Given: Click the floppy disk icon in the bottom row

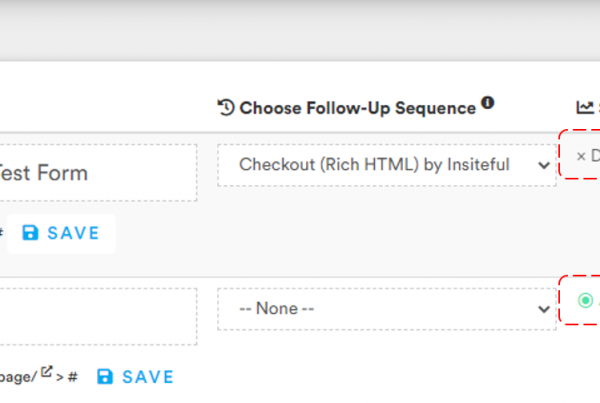Looking at the screenshot, I should 105,377.
